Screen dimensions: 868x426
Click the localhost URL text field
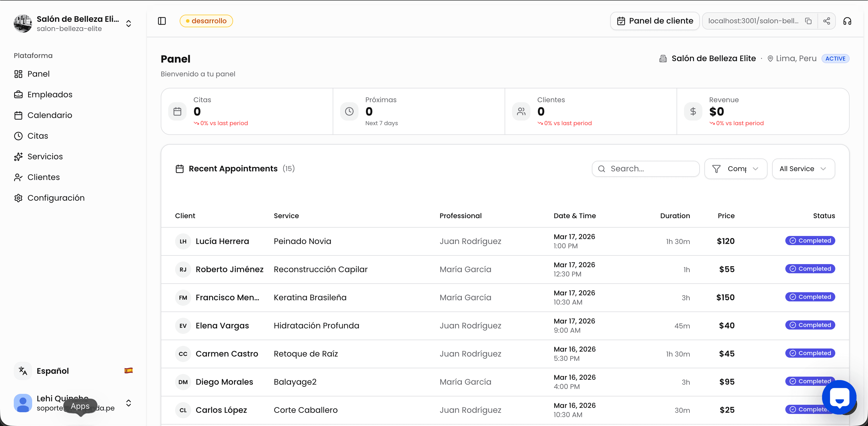click(753, 21)
